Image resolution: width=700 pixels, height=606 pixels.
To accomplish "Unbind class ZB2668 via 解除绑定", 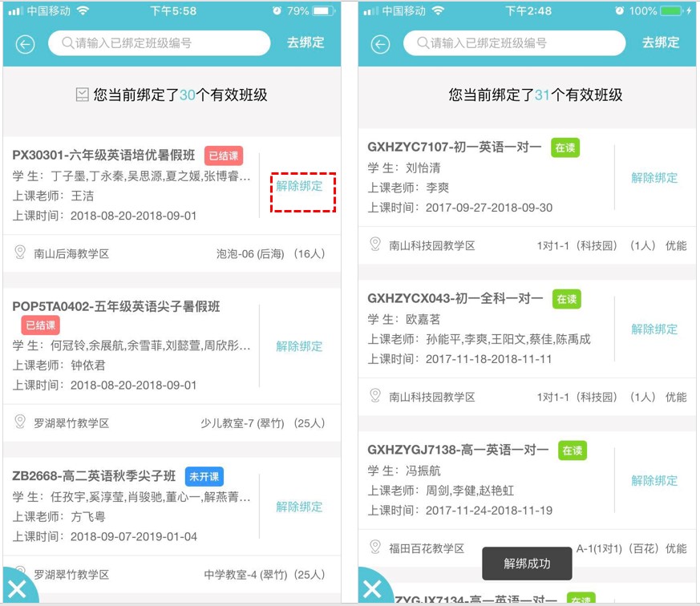I will (299, 507).
